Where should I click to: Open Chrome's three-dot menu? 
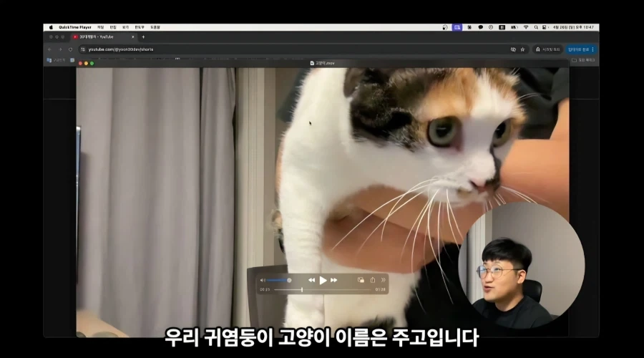point(592,49)
